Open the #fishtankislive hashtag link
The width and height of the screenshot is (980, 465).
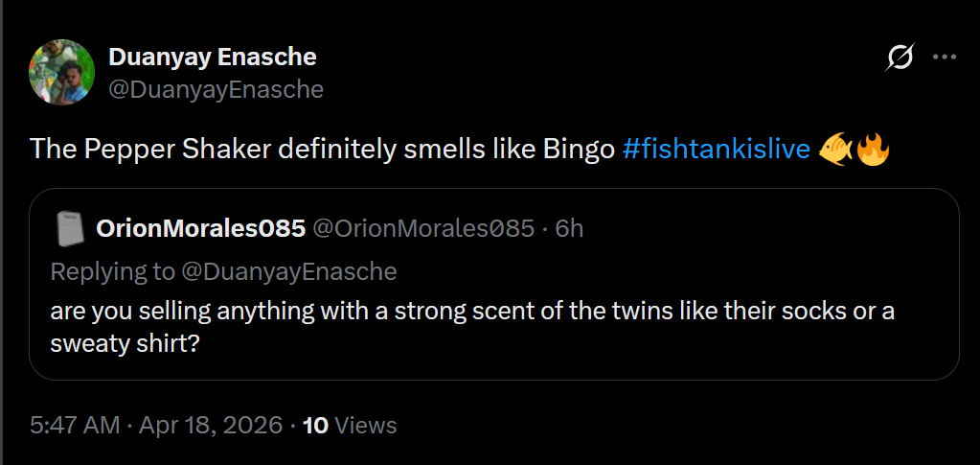coord(716,151)
